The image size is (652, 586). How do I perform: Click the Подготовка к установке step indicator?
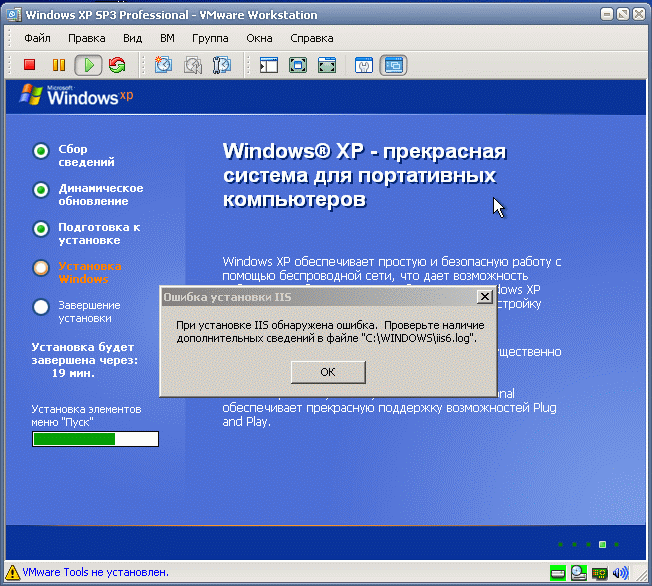41,229
